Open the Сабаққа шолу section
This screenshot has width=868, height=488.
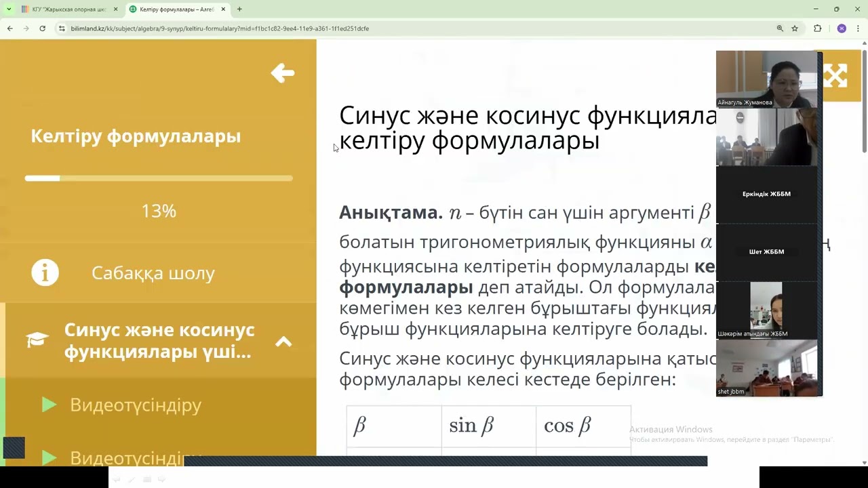click(153, 273)
